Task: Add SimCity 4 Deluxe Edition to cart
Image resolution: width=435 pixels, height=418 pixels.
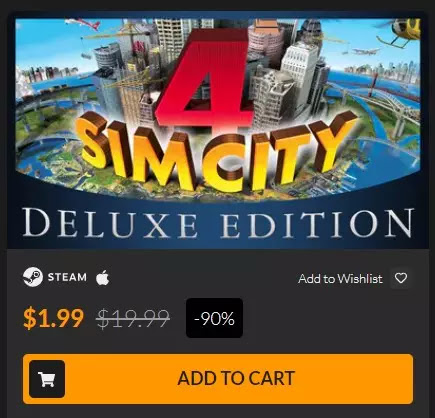Action: click(x=218, y=379)
